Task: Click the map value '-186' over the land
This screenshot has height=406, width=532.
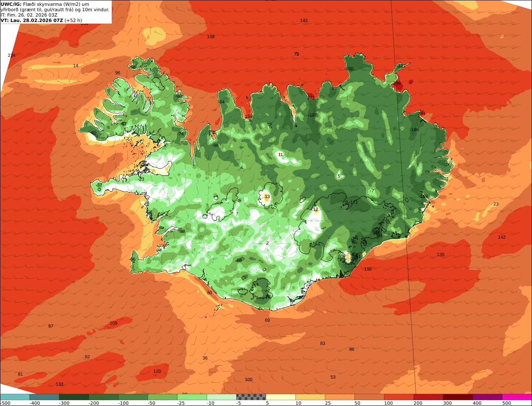Action: click(x=414, y=130)
